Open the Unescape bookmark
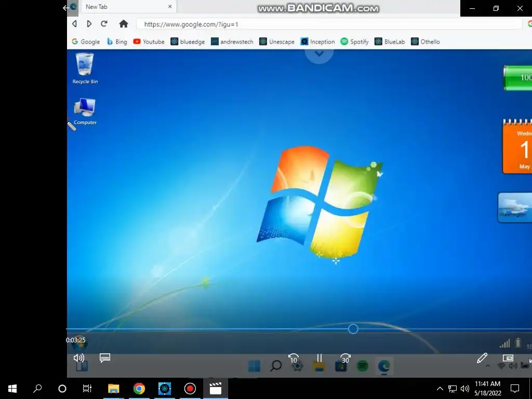 [x=277, y=42]
